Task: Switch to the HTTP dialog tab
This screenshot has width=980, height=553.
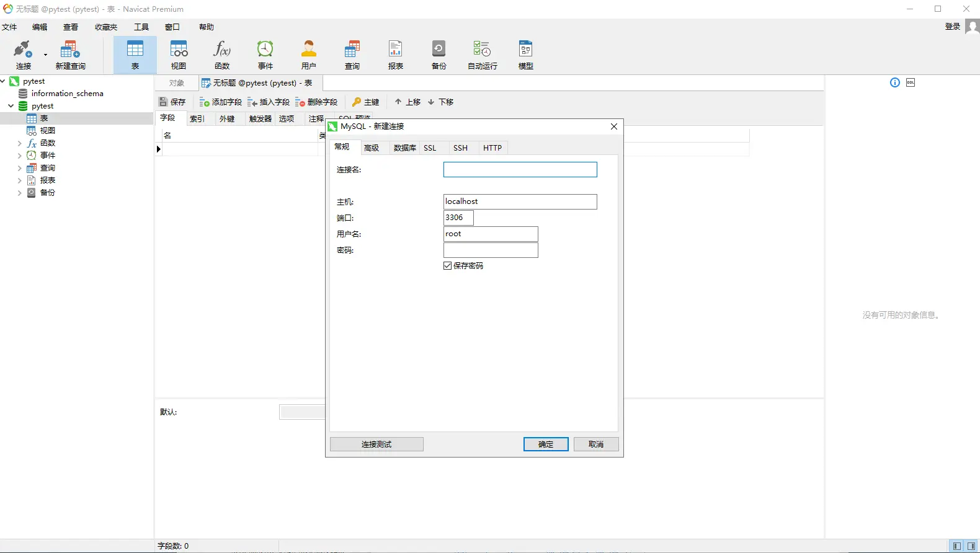Action: coord(492,148)
